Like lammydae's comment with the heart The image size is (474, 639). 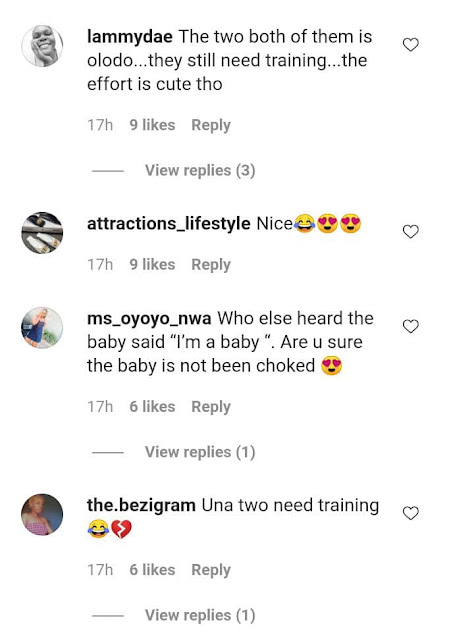410,44
